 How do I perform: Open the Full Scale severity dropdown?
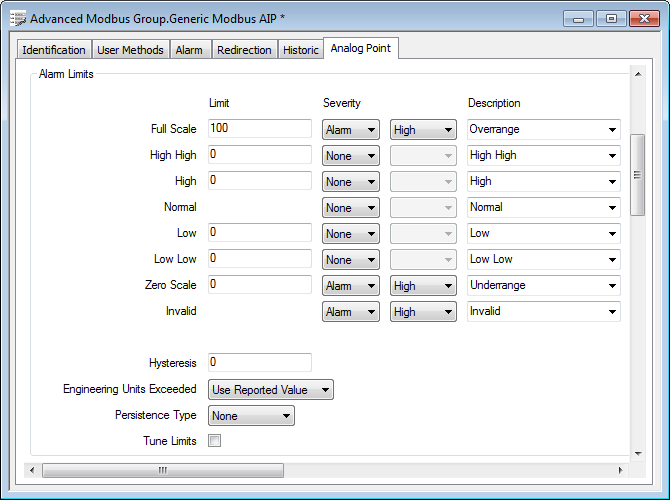point(350,129)
